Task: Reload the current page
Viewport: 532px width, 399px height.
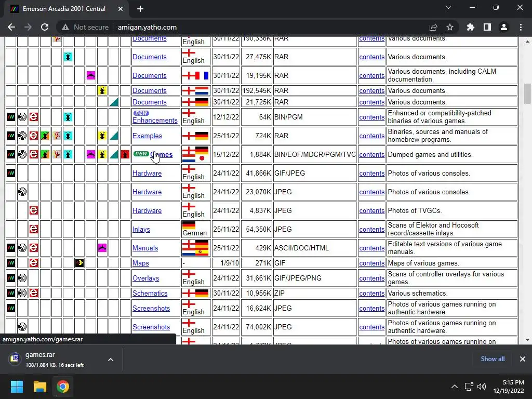Action: [x=45, y=27]
